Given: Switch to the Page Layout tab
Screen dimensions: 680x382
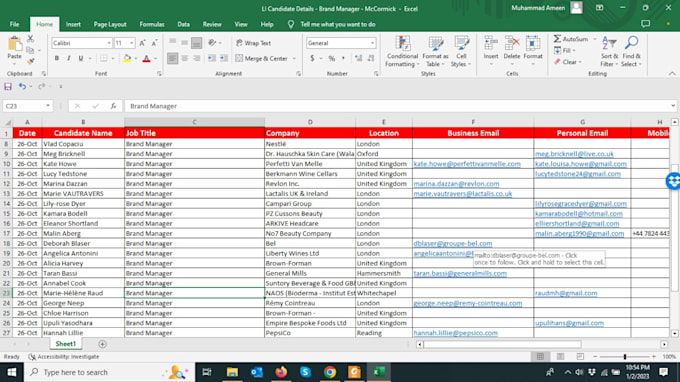Looking at the screenshot, I should tap(110, 24).
